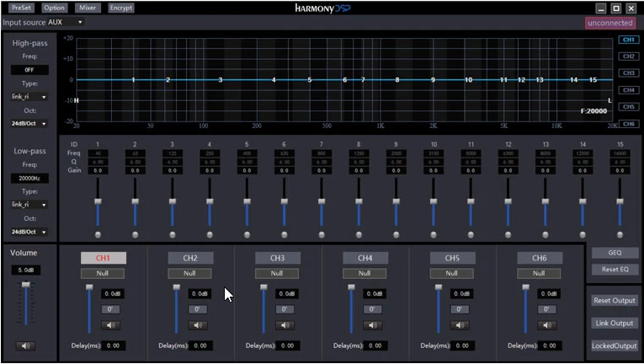Toggle CH4 phase 0° button
Image resolution: width=644 pixels, height=364 pixels.
click(372, 309)
